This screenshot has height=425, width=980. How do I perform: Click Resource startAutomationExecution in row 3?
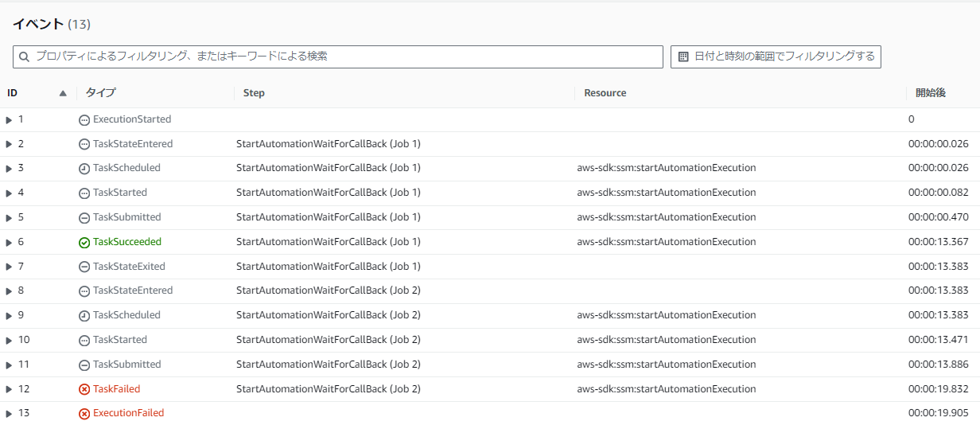(x=667, y=168)
